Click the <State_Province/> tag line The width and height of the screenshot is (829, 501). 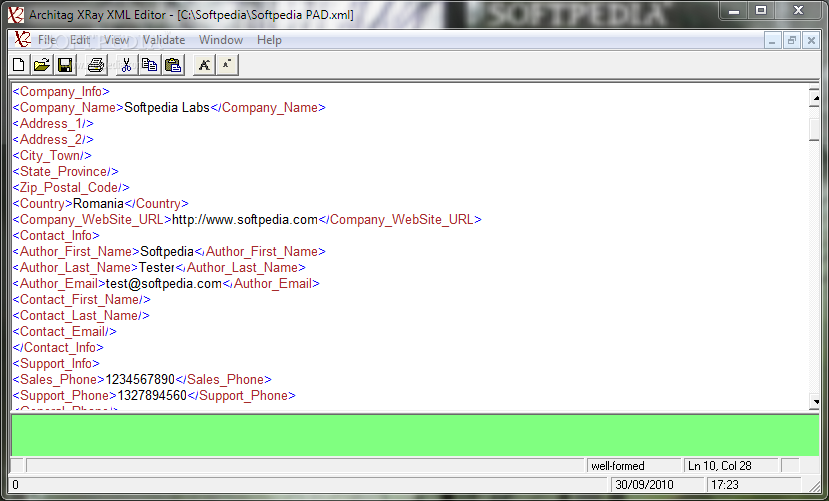click(x=66, y=171)
